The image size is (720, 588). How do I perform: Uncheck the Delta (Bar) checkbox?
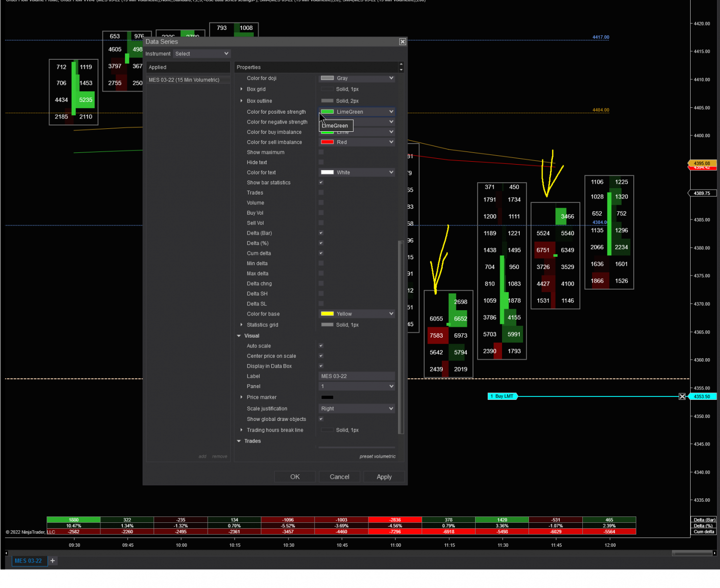(321, 233)
